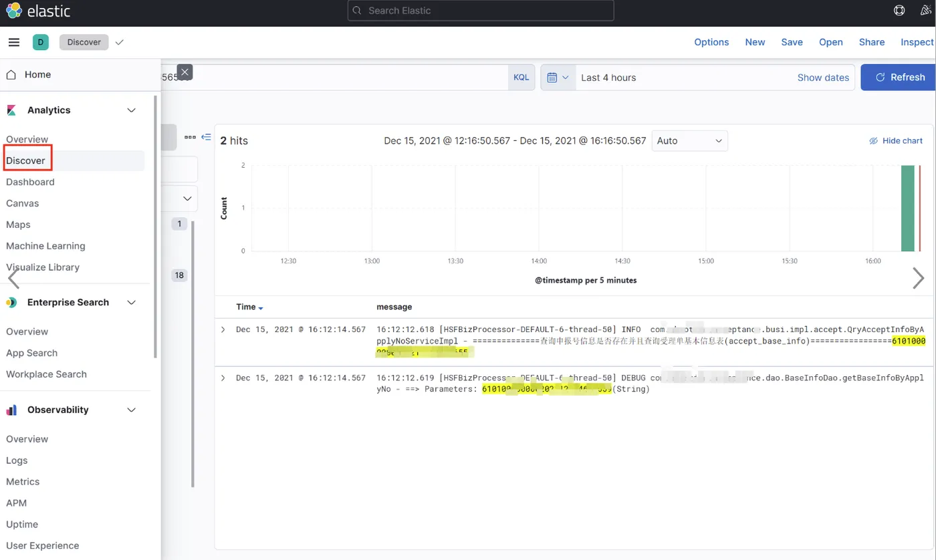Click the search magnifier icon in Search Elastic
The width and height of the screenshot is (936, 560).
tap(358, 11)
